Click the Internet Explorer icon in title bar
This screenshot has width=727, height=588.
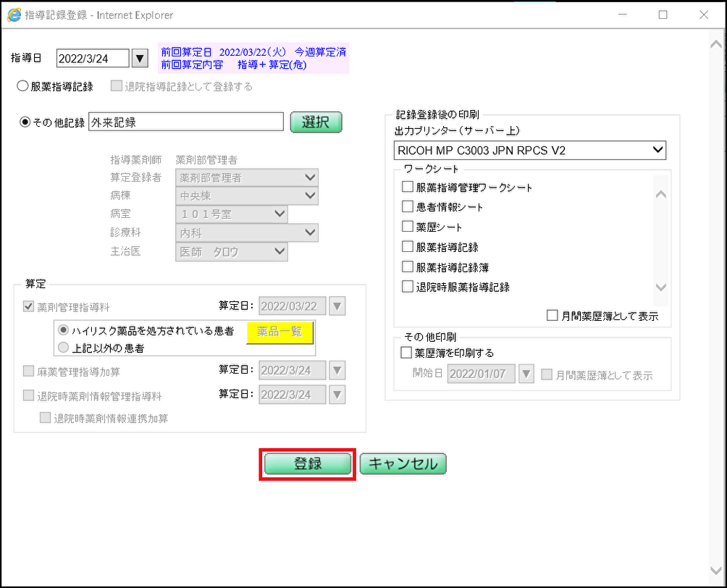coord(14,14)
